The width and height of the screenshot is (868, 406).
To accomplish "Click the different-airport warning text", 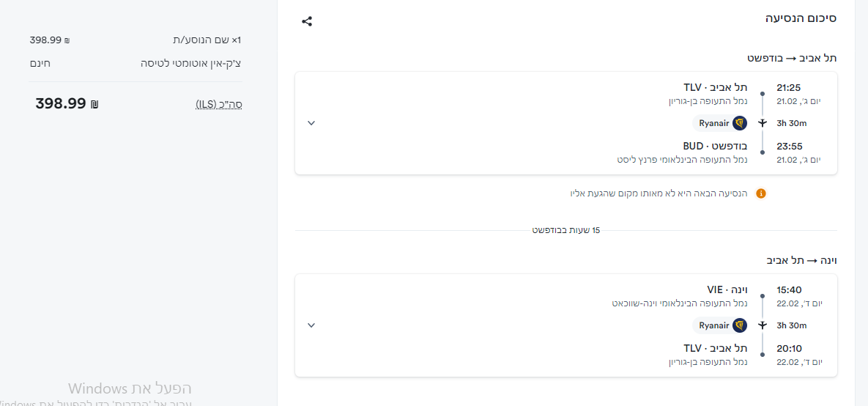I will [659, 193].
